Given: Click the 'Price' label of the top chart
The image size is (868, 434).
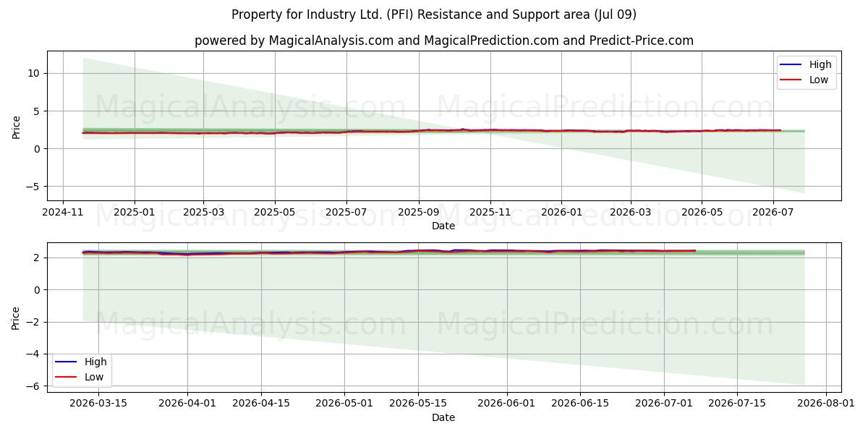Looking at the screenshot, I should (x=17, y=126).
